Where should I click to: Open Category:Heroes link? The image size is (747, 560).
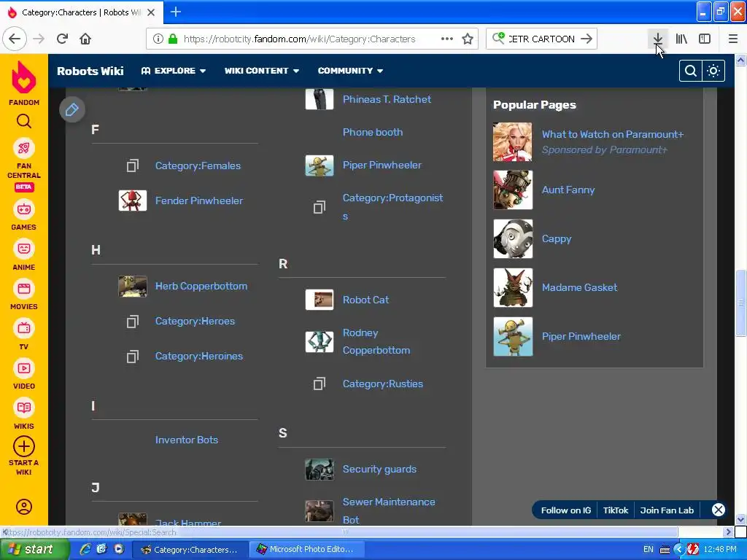195,321
